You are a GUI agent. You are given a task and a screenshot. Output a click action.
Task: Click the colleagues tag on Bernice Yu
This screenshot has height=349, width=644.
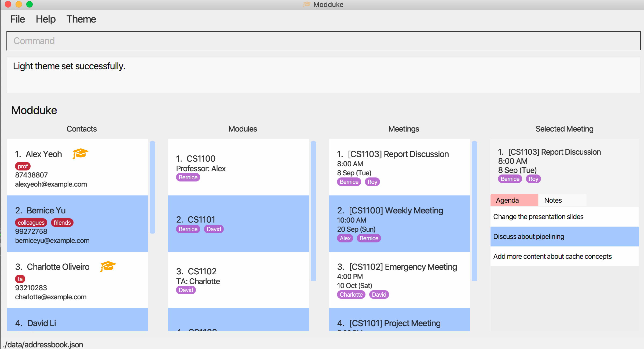(31, 223)
